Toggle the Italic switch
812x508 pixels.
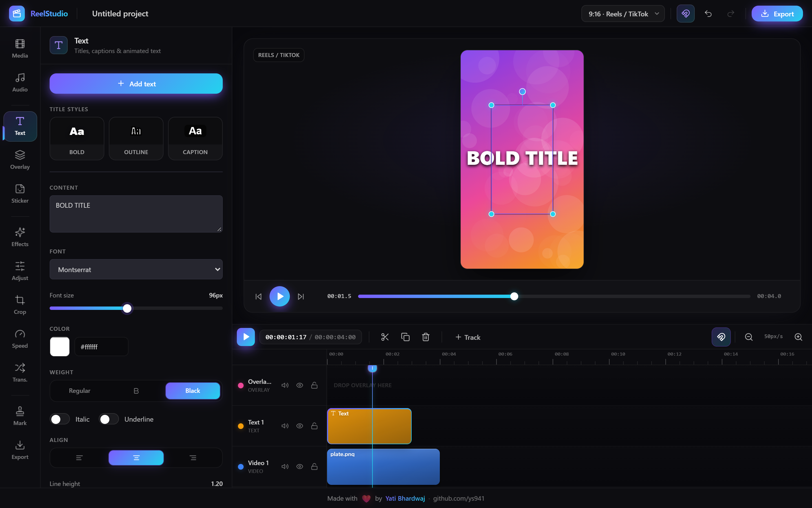point(60,419)
